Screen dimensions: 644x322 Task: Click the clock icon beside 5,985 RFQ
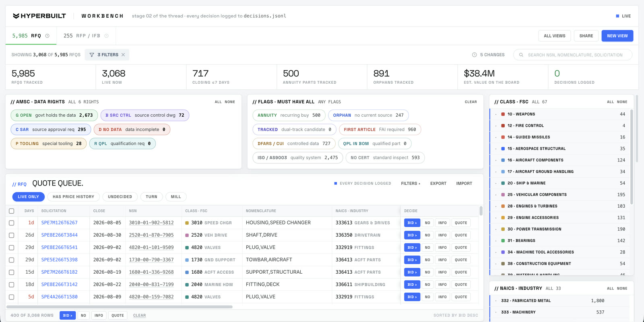point(47,36)
